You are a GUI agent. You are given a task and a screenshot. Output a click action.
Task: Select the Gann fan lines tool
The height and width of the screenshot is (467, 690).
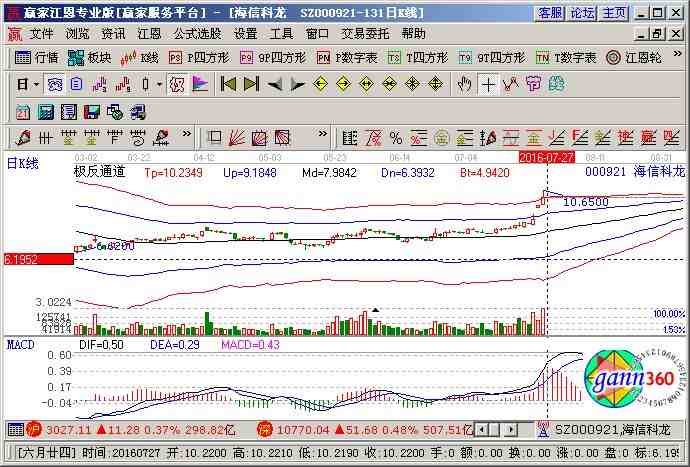click(x=237, y=138)
